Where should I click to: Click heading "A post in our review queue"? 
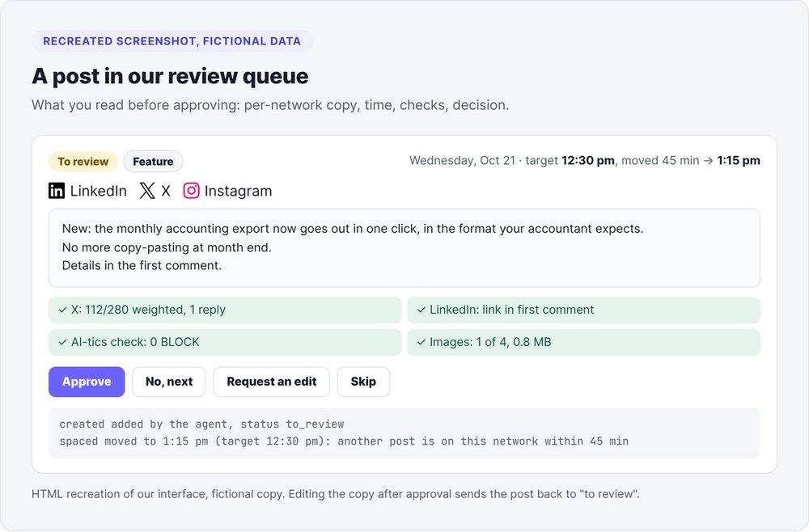tap(170, 76)
